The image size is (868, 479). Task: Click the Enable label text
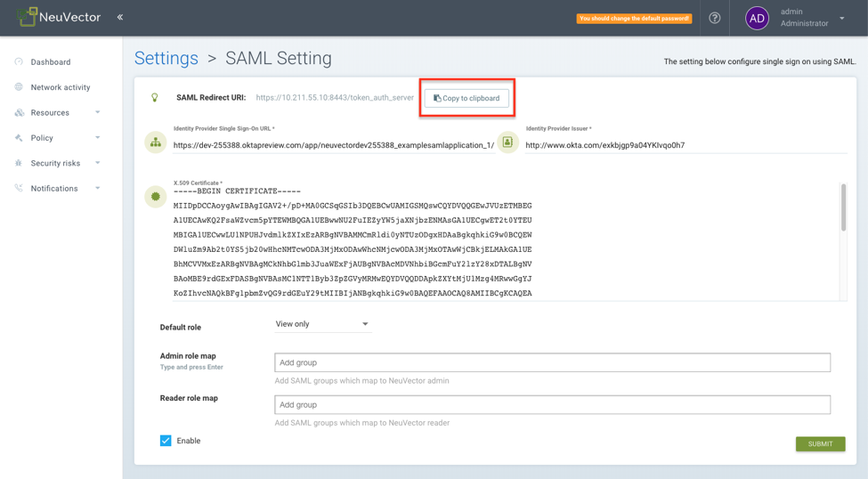[x=189, y=441]
